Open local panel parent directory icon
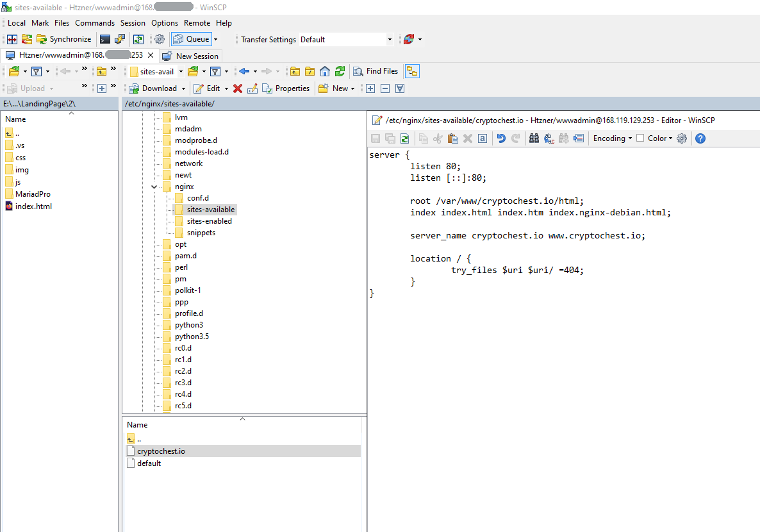The image size is (760, 532). tap(101, 71)
